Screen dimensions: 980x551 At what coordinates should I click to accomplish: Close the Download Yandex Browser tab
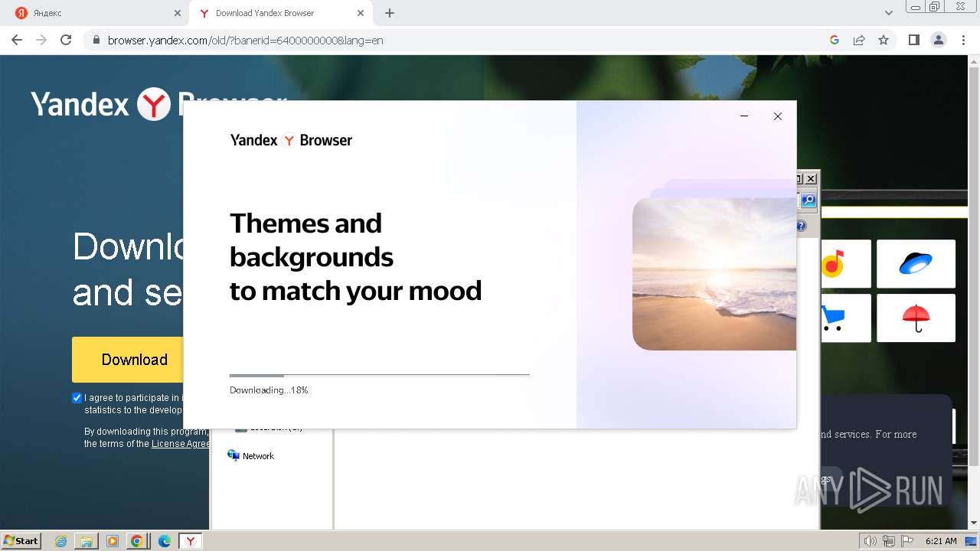(361, 13)
